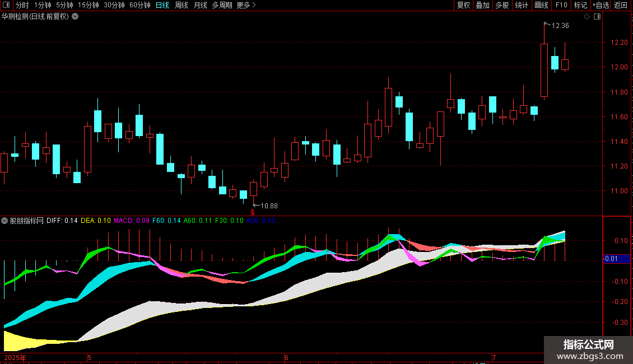Click the red S marker below the low

(x=253, y=213)
